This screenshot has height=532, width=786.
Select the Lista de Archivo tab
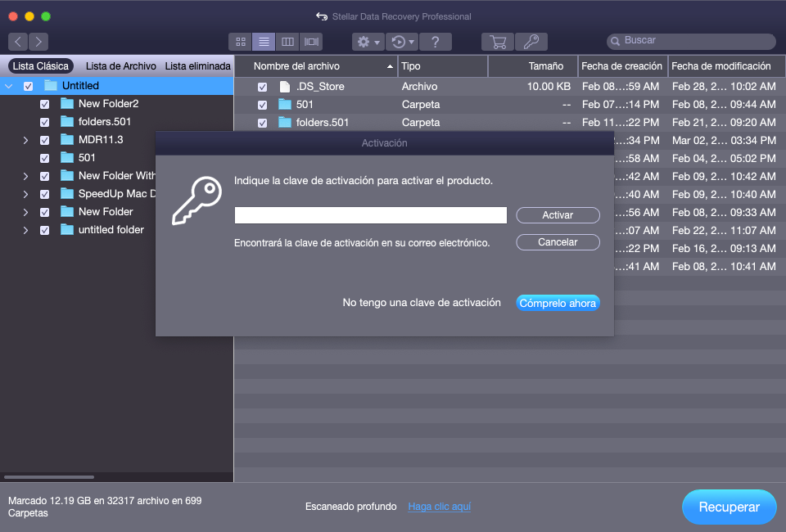(x=121, y=66)
